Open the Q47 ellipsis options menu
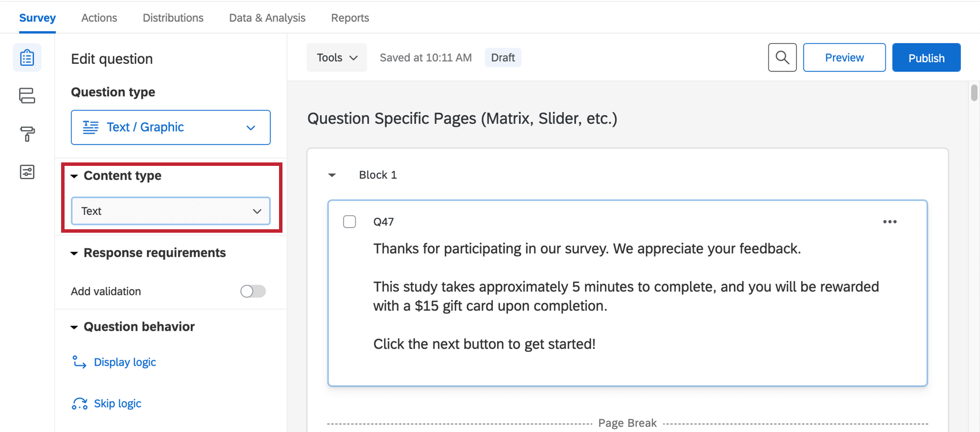The width and height of the screenshot is (980, 432). coord(889,222)
